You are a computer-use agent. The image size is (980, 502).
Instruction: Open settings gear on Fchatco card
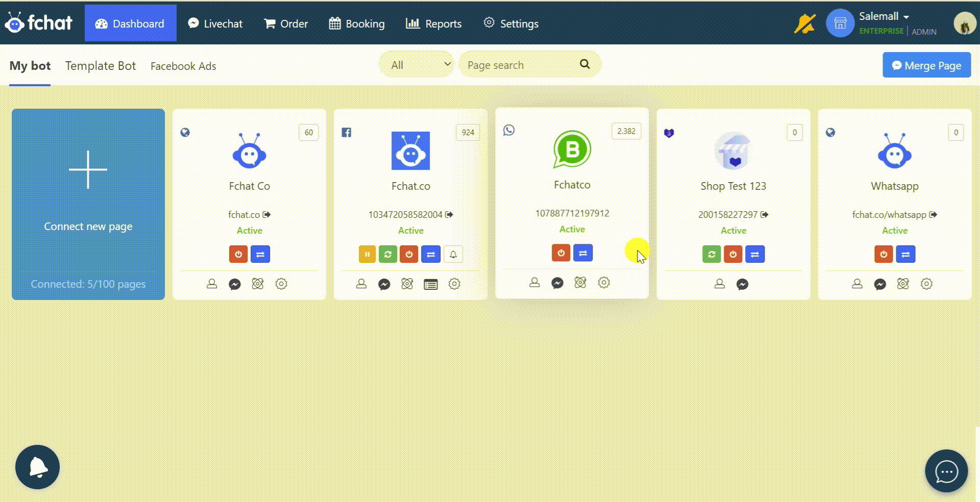click(604, 282)
